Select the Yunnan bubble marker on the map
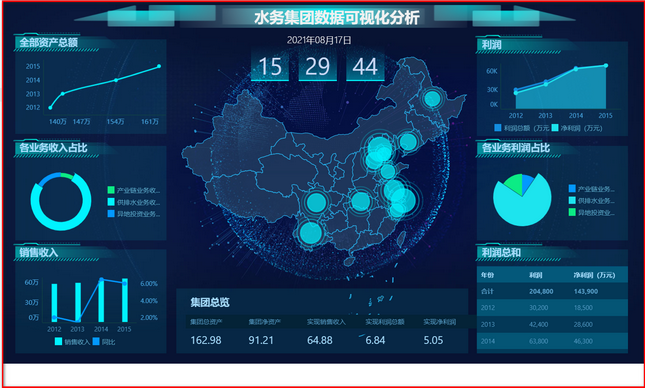Screen dimensions: 645x388 pos(311,233)
